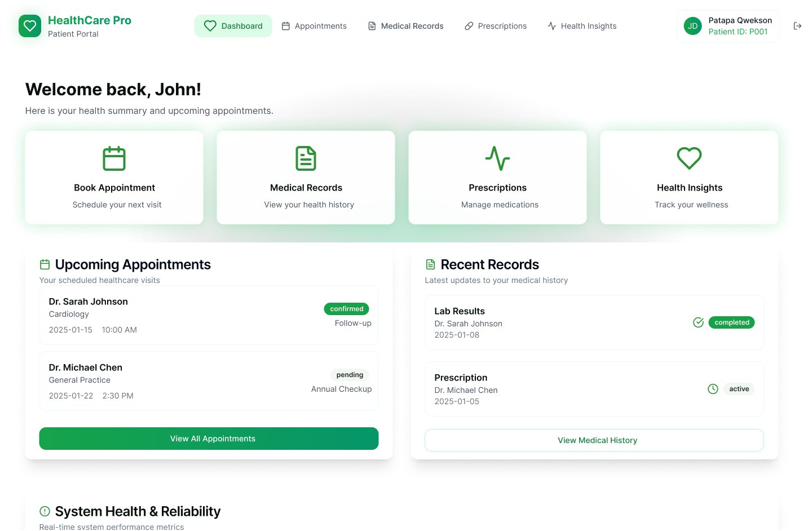Open Dr. Sarah Johnson cardiology appointment

click(x=209, y=315)
